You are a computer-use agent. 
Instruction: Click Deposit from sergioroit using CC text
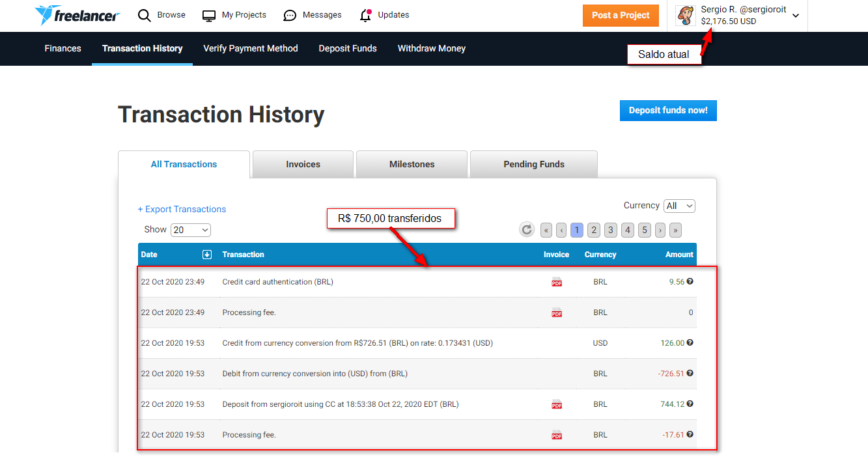[x=341, y=404]
